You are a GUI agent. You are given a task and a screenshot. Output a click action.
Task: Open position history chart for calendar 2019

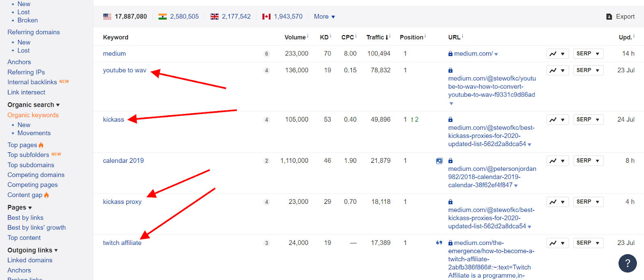[557, 161]
